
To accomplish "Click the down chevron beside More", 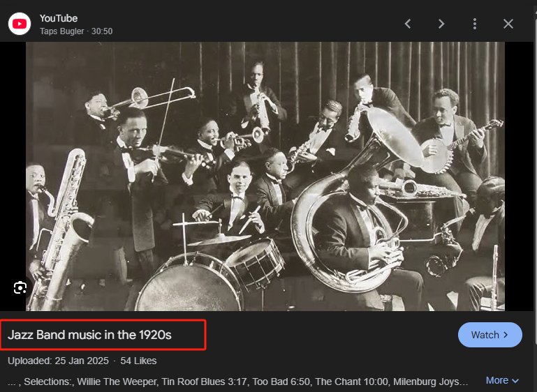I will (x=516, y=381).
